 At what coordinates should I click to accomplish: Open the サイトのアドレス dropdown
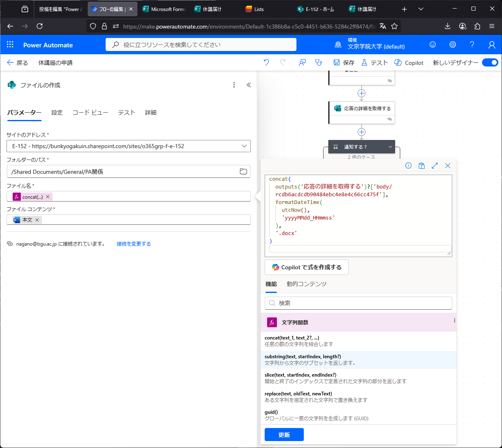click(244, 146)
